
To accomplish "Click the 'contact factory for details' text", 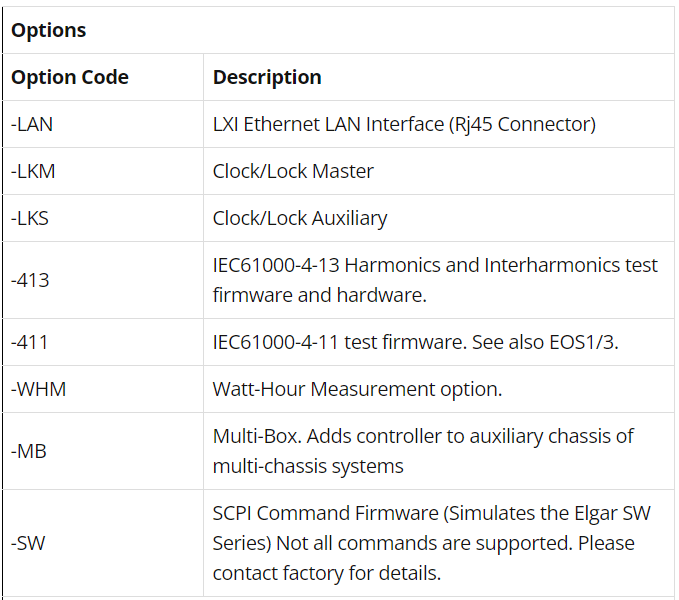I will tap(327, 573).
